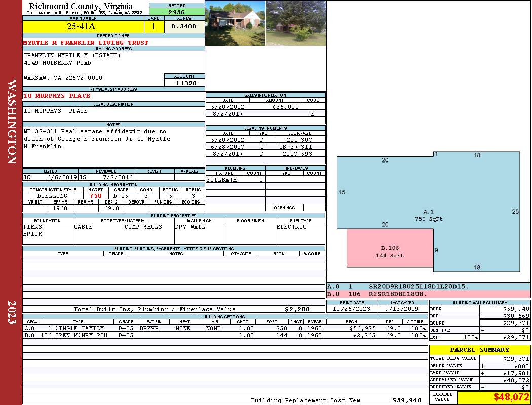Click map number 25-41A

click(81, 26)
